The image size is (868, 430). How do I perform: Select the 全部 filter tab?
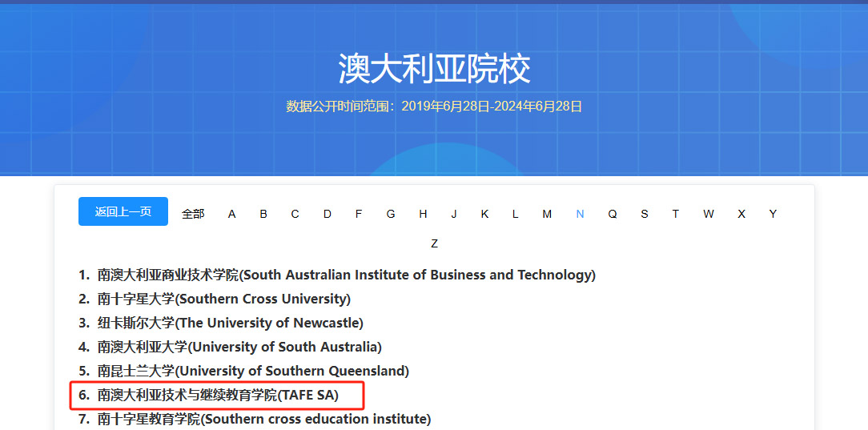(x=193, y=214)
